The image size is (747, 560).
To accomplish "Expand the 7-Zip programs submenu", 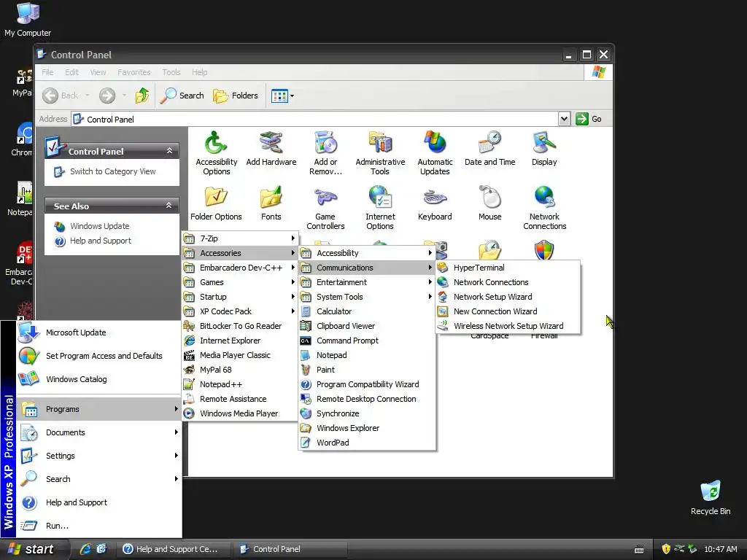I will tap(239, 238).
